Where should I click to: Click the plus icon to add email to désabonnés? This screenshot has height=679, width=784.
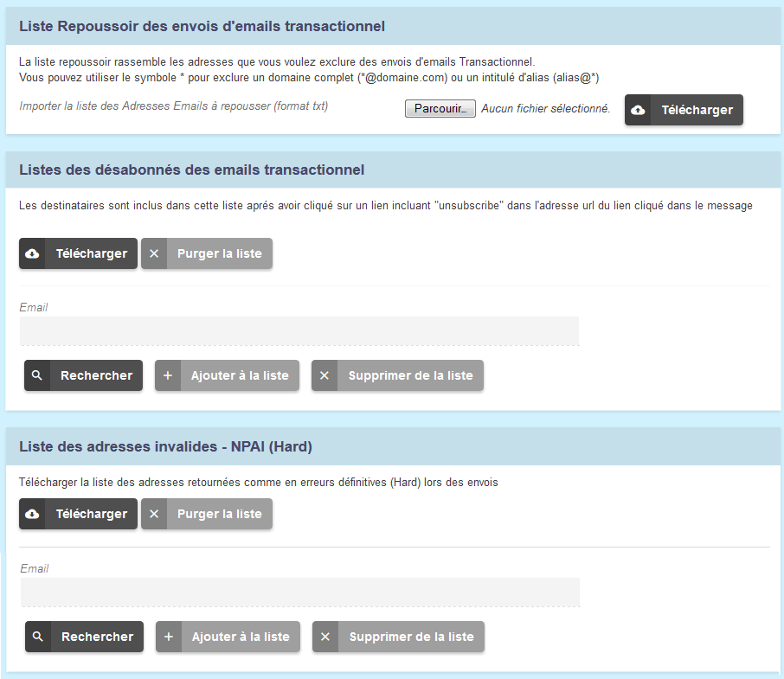tap(167, 375)
